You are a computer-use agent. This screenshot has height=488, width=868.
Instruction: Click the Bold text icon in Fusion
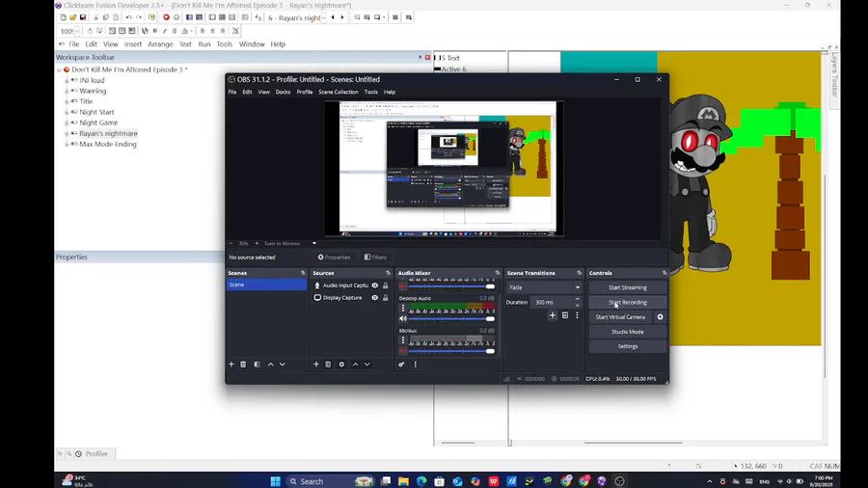click(155, 31)
